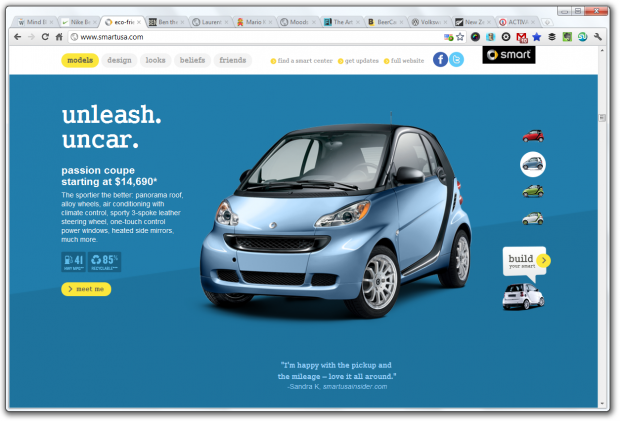Open smart's Facebook page icon
620x421 pixels.
(440, 59)
